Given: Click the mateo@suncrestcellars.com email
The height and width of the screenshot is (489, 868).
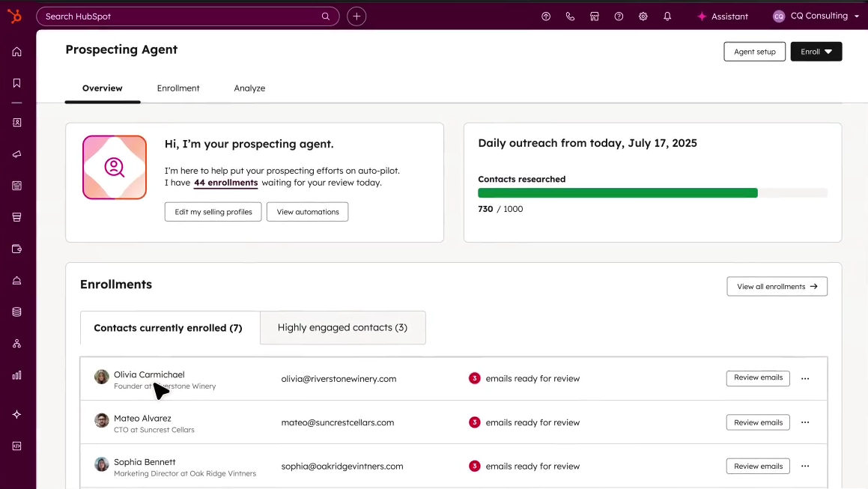Looking at the screenshot, I should point(338,422).
